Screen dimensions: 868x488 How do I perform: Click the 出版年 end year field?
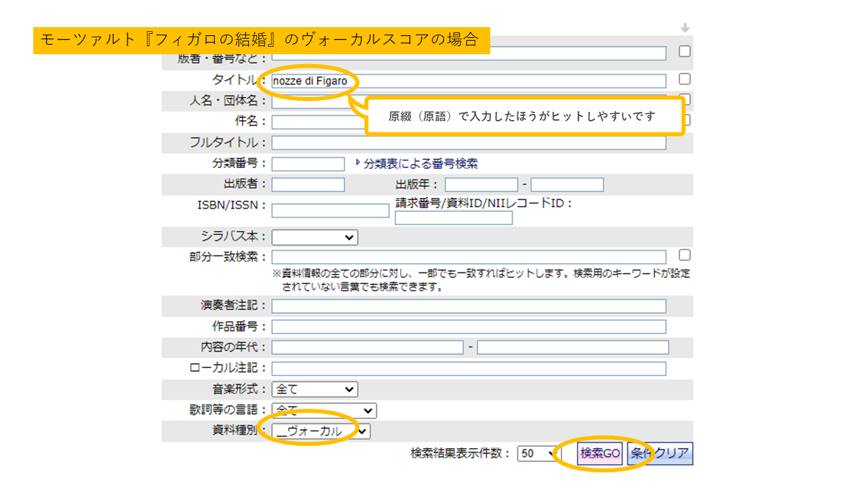click(568, 185)
